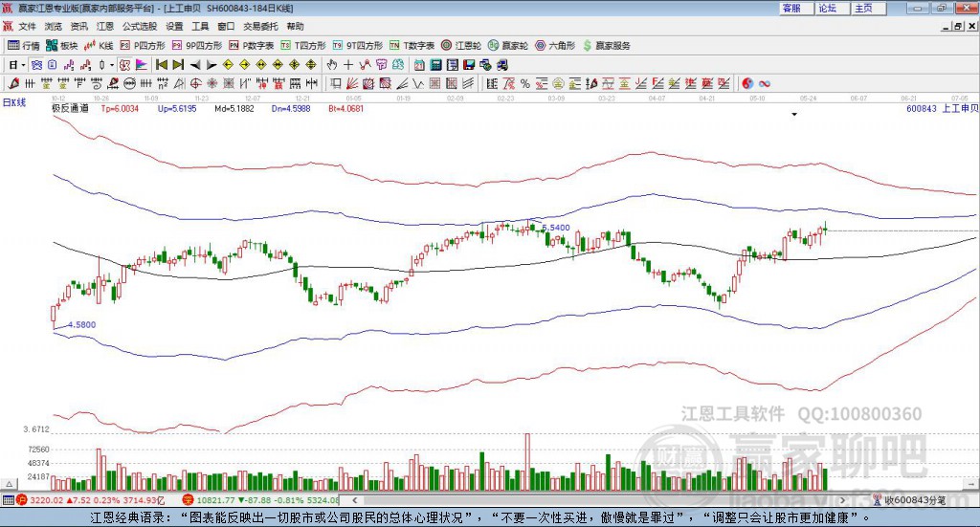The image size is (980, 527).
Task: Open the 资讯 menu
Action: click(78, 26)
